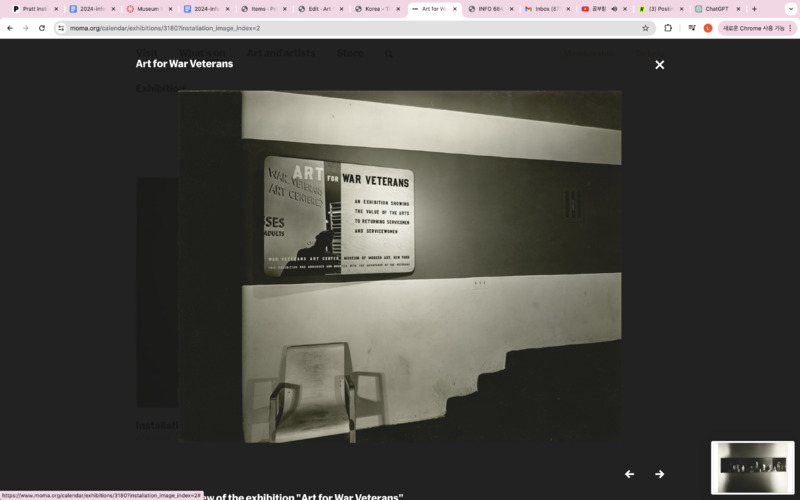The image size is (800, 500).
Task: Bookmark this page with the star icon
Action: coord(645,28)
